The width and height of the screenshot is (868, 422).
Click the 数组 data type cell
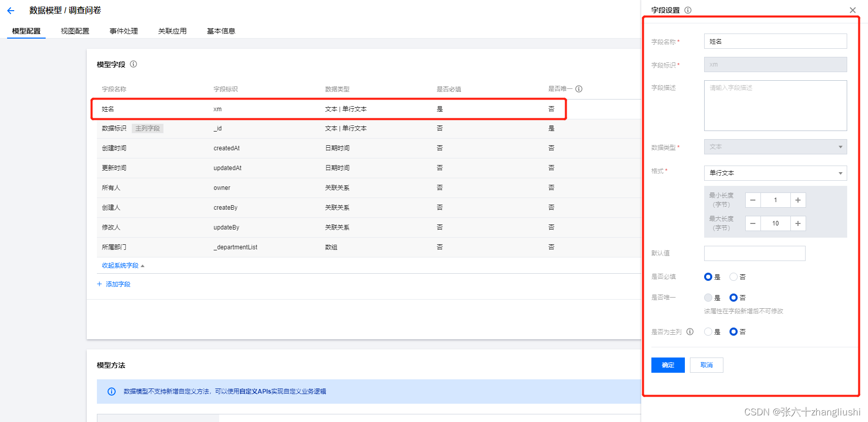pyautogui.click(x=331, y=247)
